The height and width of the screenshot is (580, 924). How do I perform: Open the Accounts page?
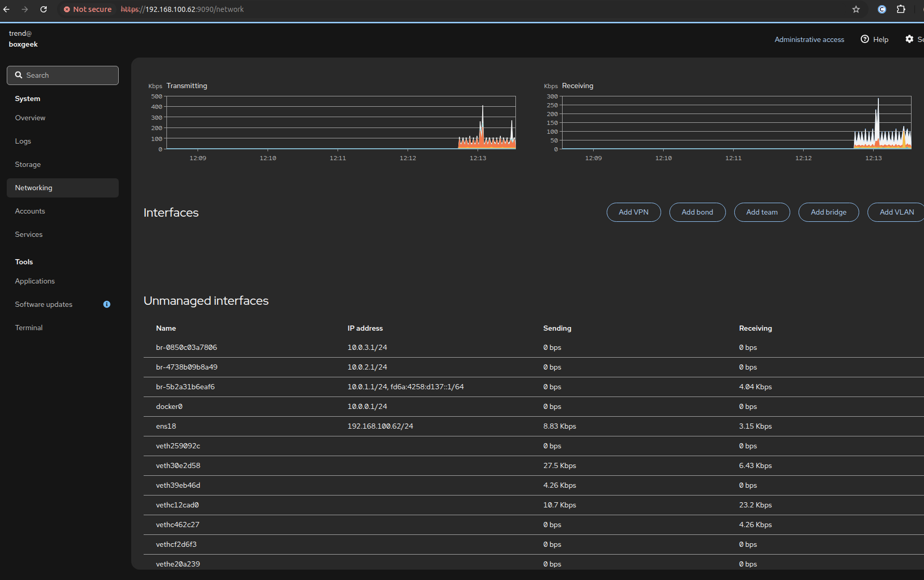tap(63, 211)
